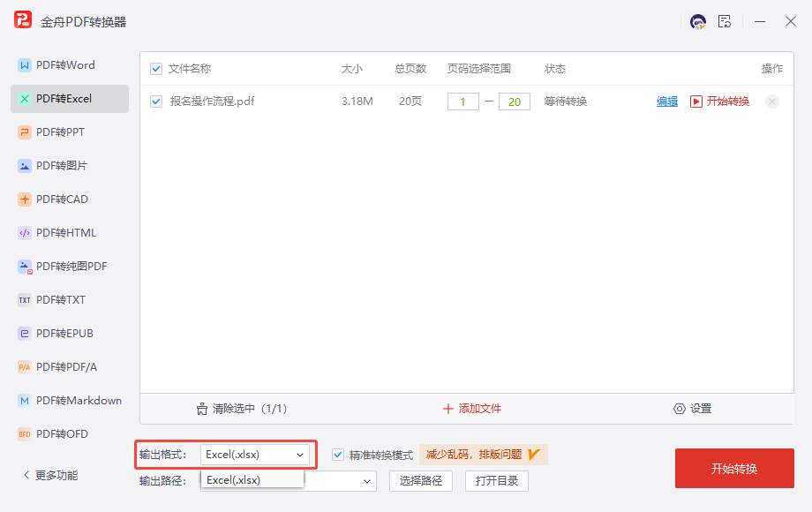812x512 pixels.
Task: Toggle the 精准转换模式 checkbox
Action: [x=338, y=455]
